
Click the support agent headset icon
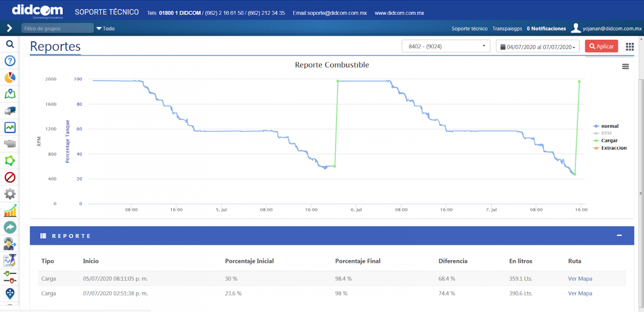10,243
